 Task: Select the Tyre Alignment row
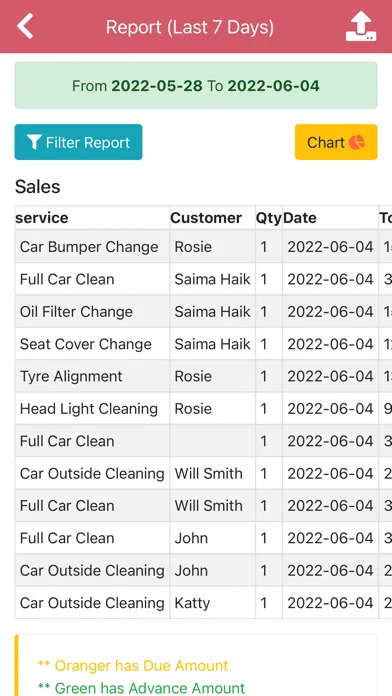[x=196, y=376]
